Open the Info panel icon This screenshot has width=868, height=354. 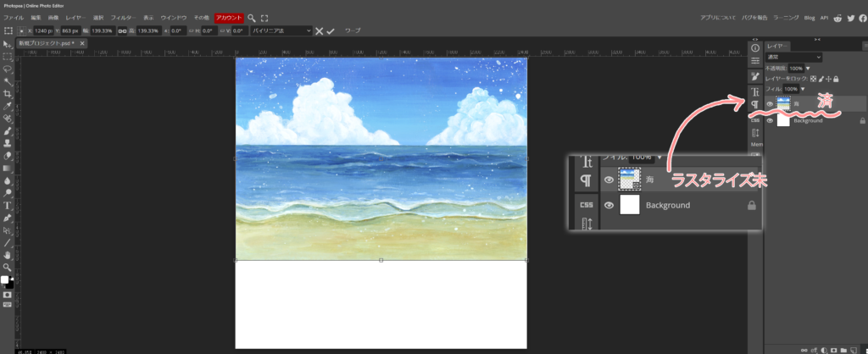point(754,48)
